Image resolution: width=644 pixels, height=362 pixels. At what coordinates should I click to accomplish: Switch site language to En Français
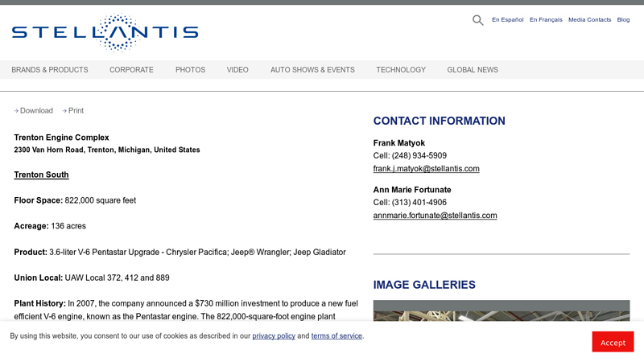pyautogui.click(x=546, y=20)
